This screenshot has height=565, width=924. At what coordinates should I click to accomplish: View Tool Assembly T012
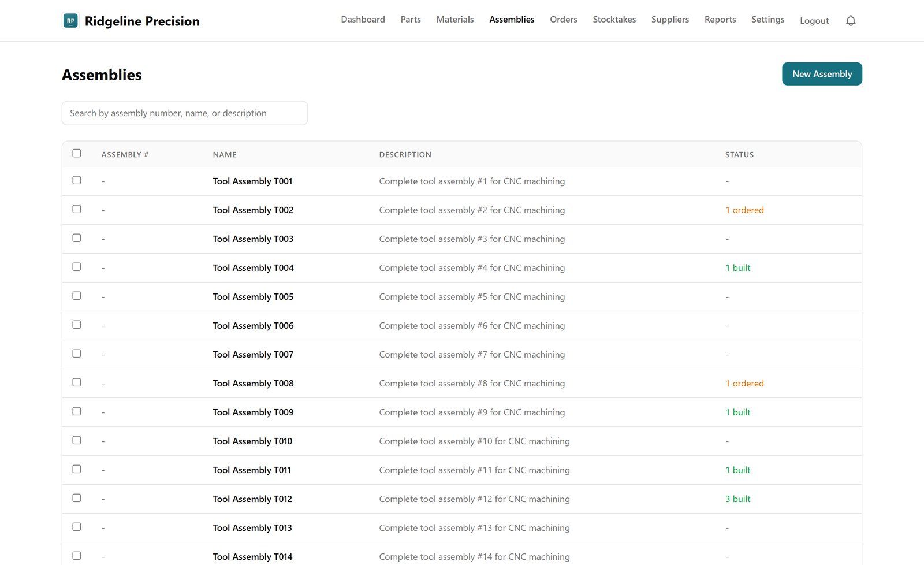pos(252,499)
